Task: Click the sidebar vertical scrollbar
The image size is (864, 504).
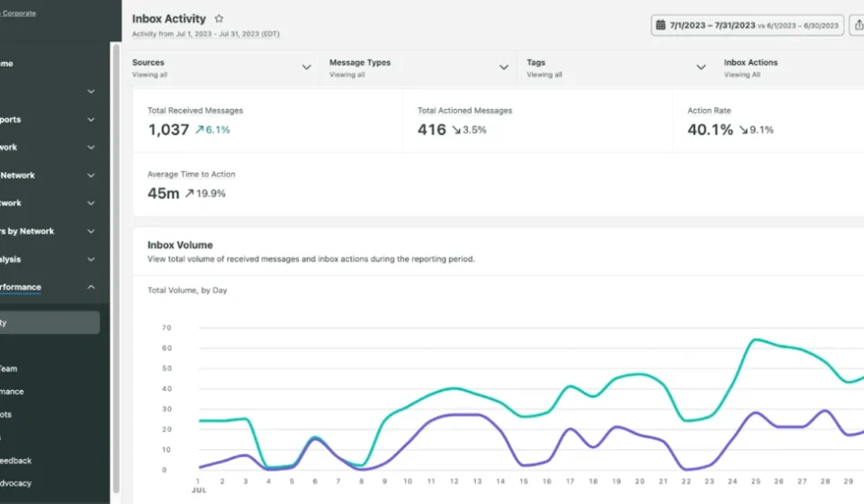Action: [x=116, y=269]
